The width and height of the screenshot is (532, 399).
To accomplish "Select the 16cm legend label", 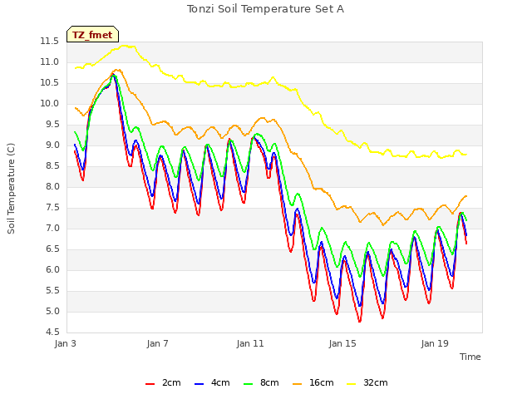I will click(322, 382).
